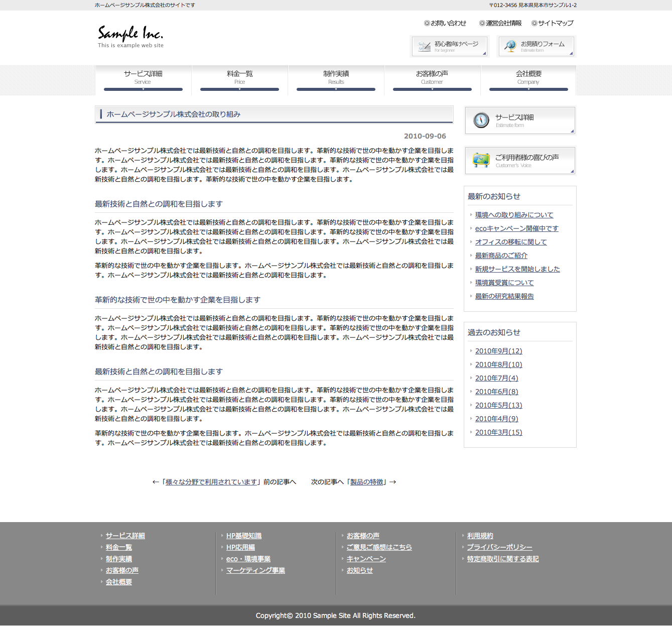This screenshot has height=626, width=672.
Task: Click the beginner page pencil icon
Action: (x=424, y=47)
